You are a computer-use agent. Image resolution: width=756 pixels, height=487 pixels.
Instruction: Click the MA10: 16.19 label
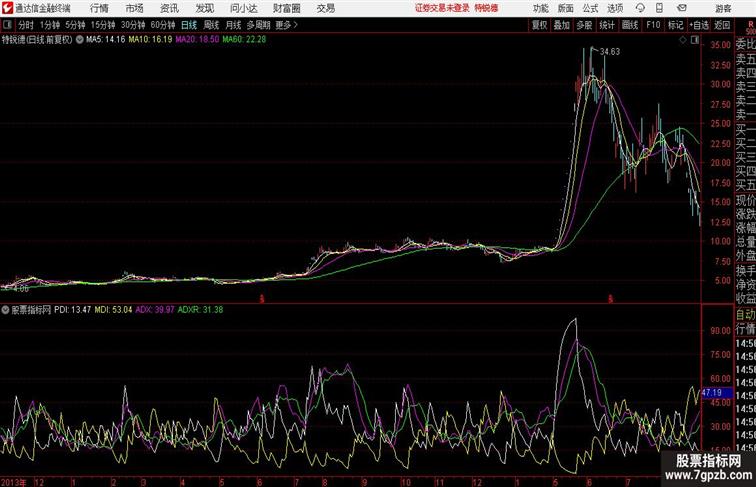click(x=150, y=40)
